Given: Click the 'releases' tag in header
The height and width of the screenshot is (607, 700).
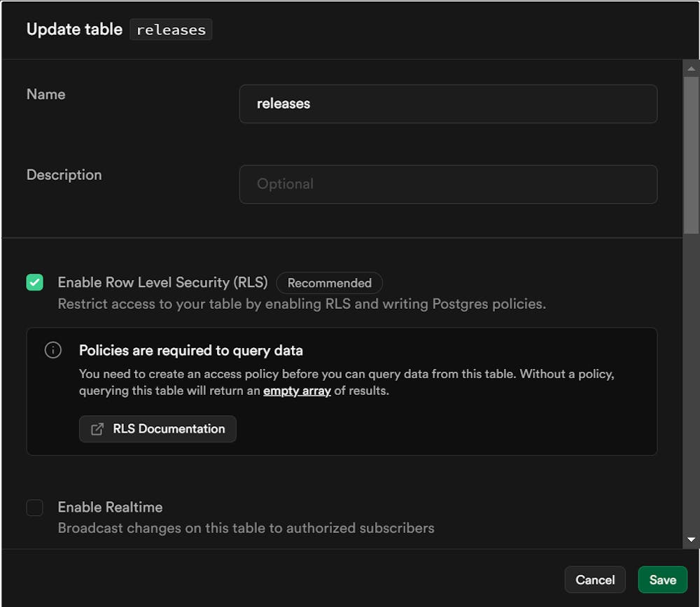Looking at the screenshot, I should (x=171, y=29).
